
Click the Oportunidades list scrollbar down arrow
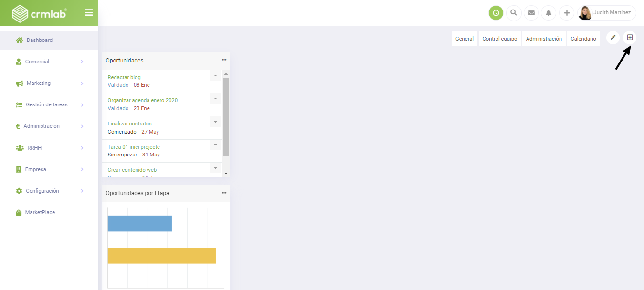point(226,174)
